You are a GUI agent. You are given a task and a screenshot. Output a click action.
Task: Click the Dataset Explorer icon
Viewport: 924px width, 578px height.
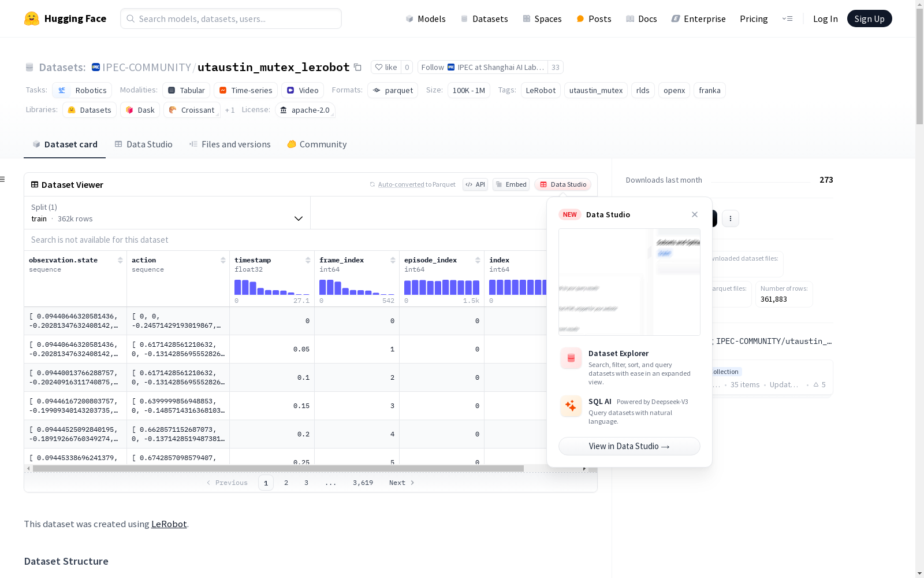(571, 358)
